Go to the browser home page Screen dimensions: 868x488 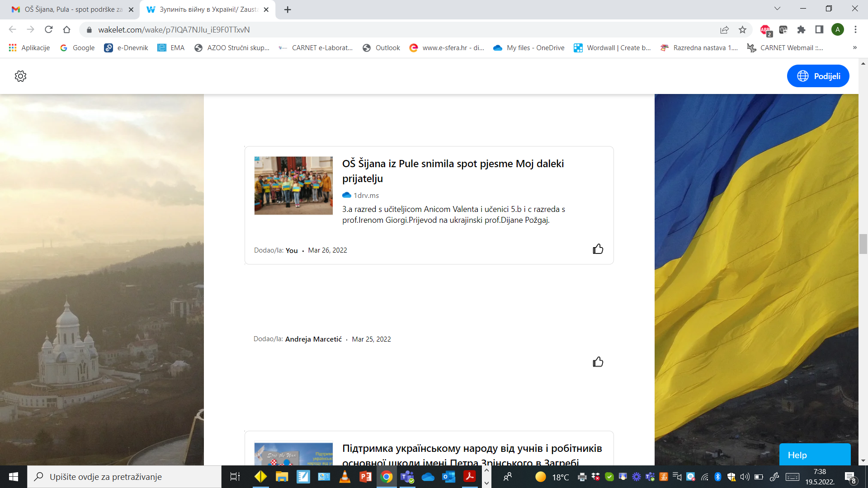[67, 30]
